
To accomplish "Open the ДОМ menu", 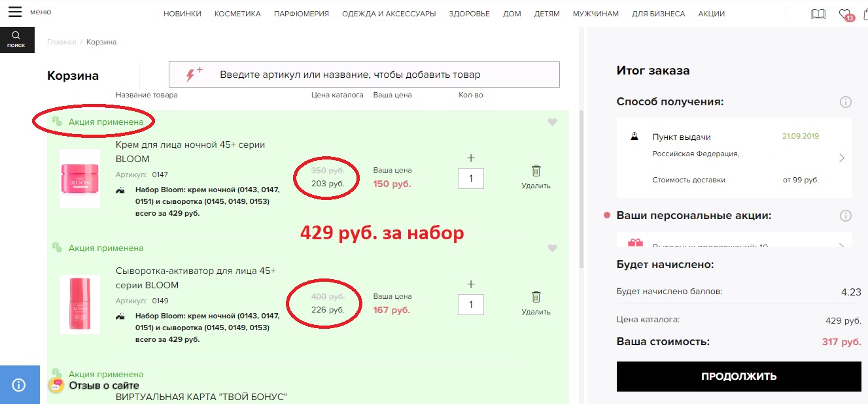I will point(512,14).
